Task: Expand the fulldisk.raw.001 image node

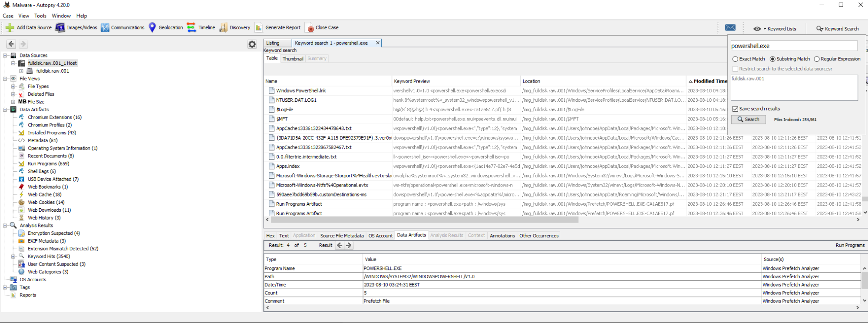Action: click(x=21, y=71)
